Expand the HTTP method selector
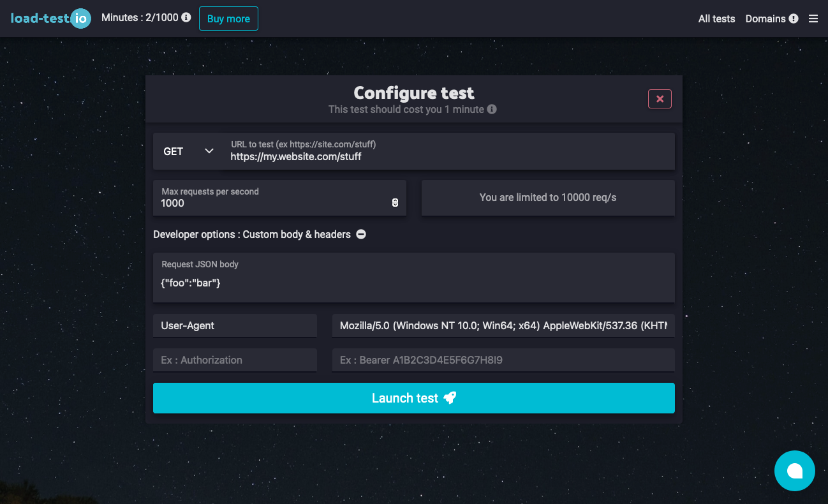This screenshot has height=504, width=828. point(189,151)
